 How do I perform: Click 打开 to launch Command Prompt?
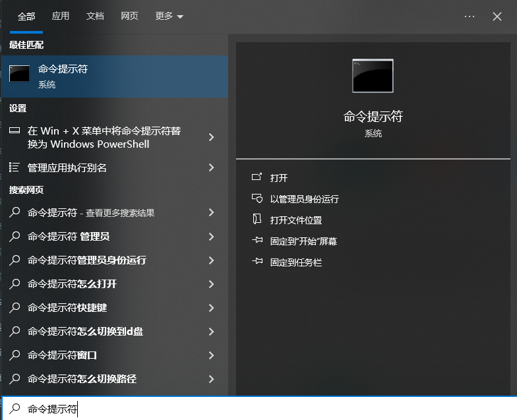point(279,178)
